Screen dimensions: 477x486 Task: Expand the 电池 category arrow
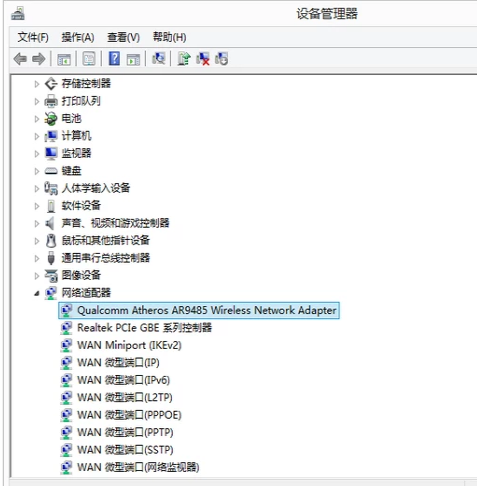pyautogui.click(x=37, y=119)
